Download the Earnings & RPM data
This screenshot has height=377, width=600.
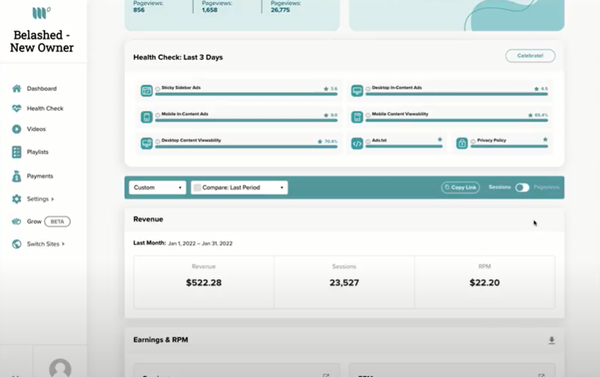551,340
